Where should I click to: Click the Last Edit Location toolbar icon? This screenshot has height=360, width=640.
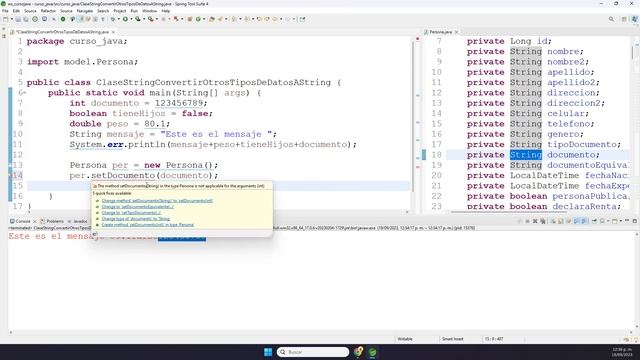(x=259, y=19)
